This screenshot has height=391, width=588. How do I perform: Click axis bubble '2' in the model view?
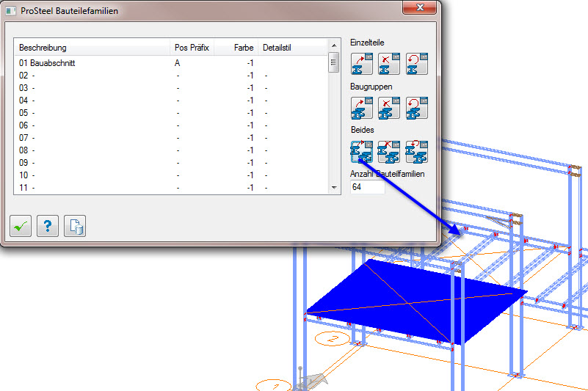pyautogui.click(x=332, y=339)
